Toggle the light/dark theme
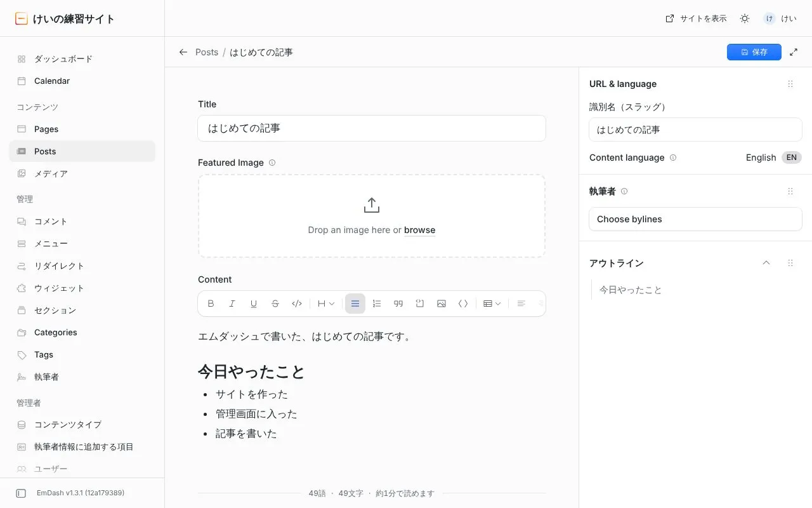The width and height of the screenshot is (812, 508). [x=745, y=18]
